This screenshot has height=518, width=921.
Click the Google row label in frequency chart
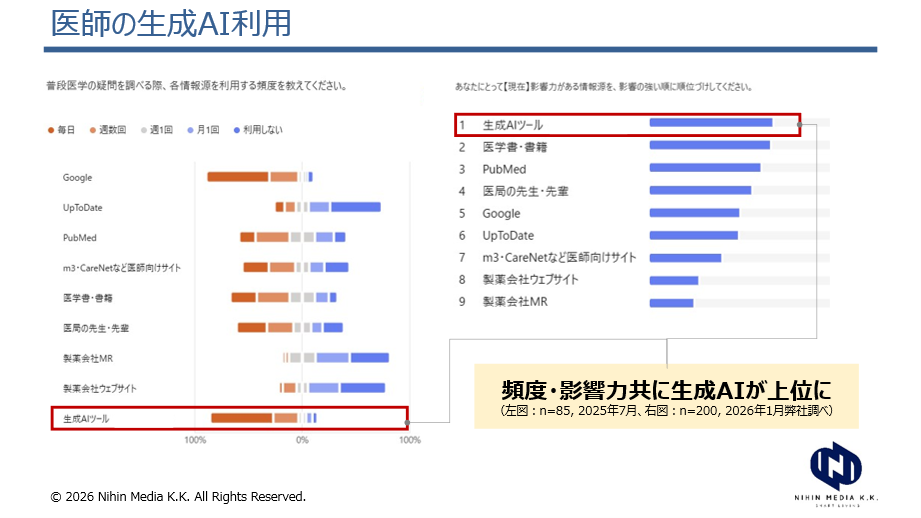[x=78, y=178]
